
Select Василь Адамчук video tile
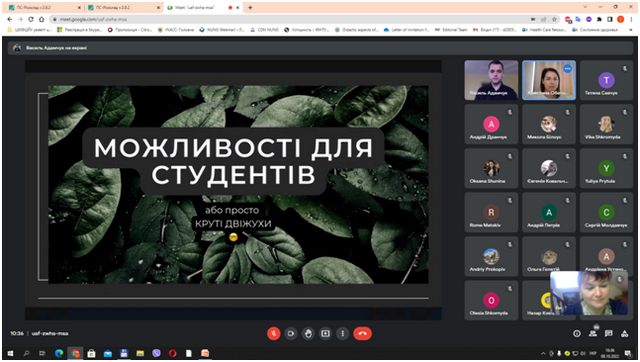(x=491, y=80)
